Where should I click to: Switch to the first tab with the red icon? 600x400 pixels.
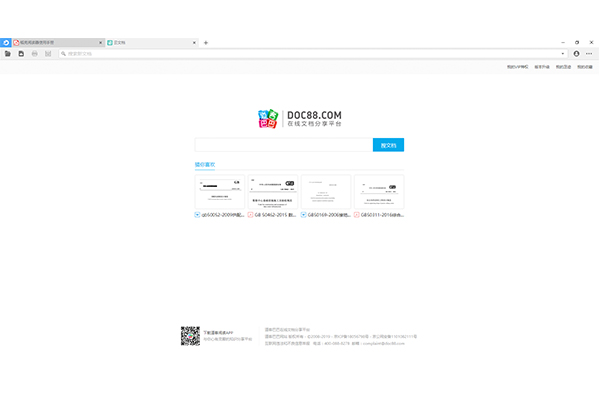[57, 43]
